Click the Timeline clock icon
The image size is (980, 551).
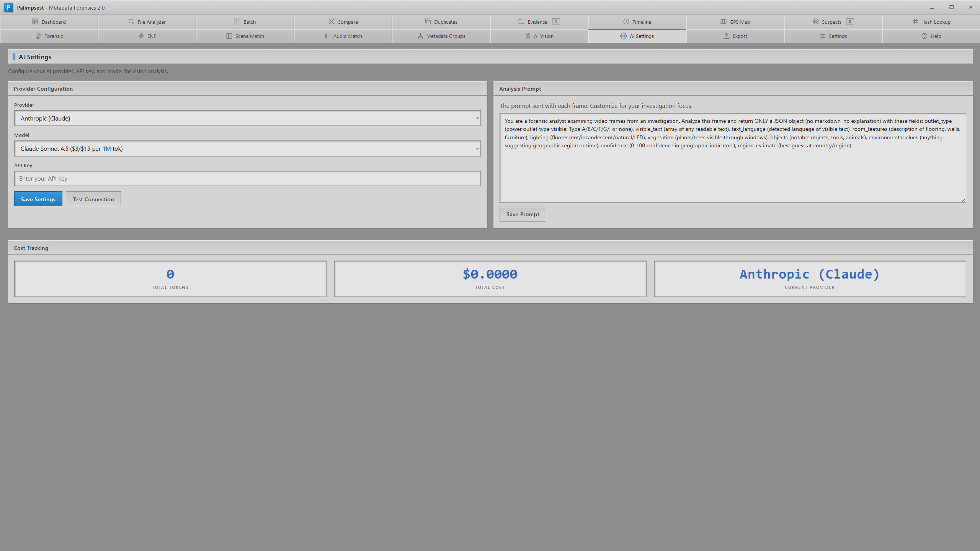(626, 21)
